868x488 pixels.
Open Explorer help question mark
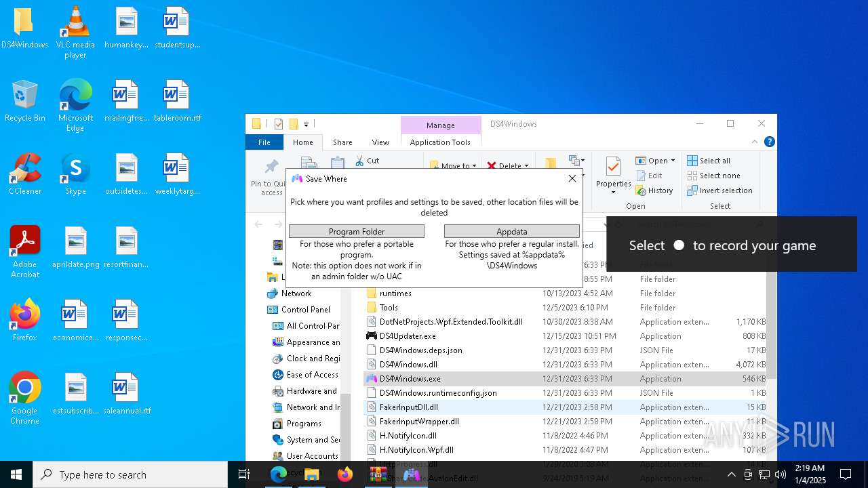click(x=769, y=142)
